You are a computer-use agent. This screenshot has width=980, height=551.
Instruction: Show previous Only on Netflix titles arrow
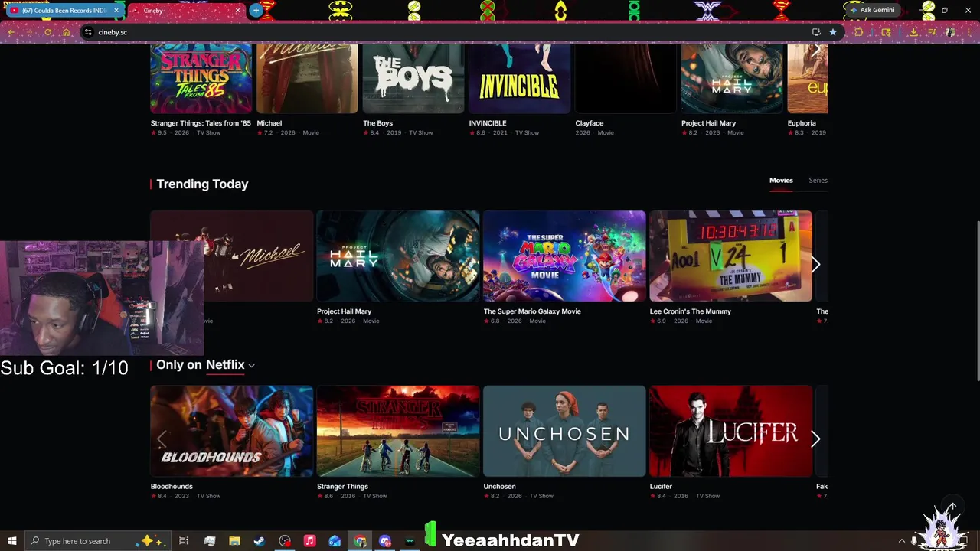tap(162, 439)
